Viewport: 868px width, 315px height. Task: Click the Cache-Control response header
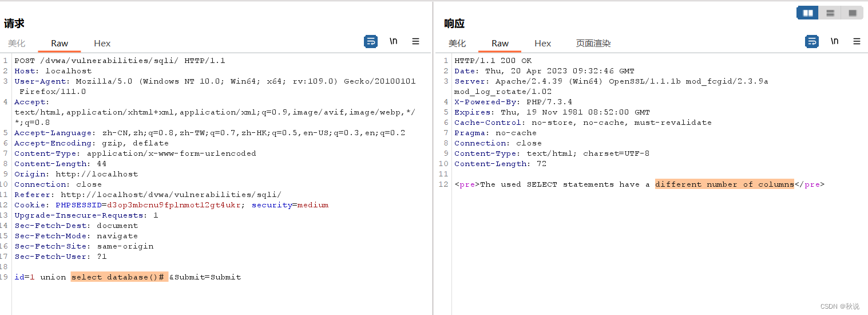(x=583, y=123)
